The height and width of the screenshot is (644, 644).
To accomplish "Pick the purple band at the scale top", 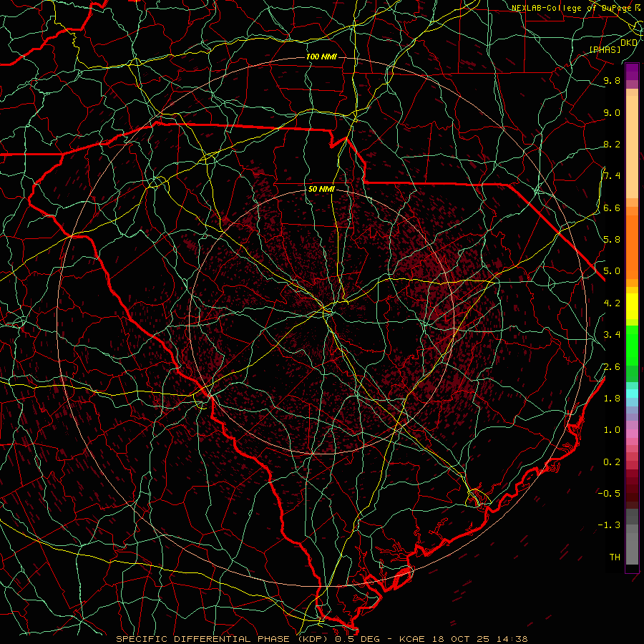I will coord(632,72).
